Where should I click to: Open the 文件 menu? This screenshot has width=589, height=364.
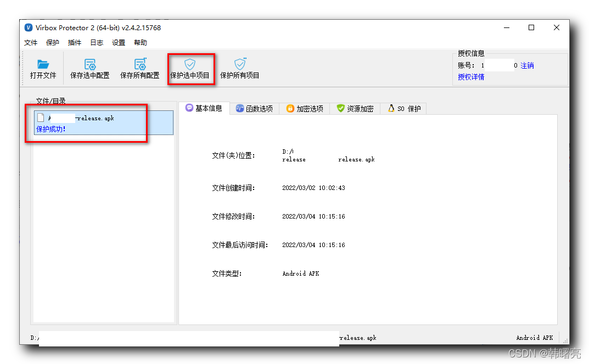(x=31, y=42)
